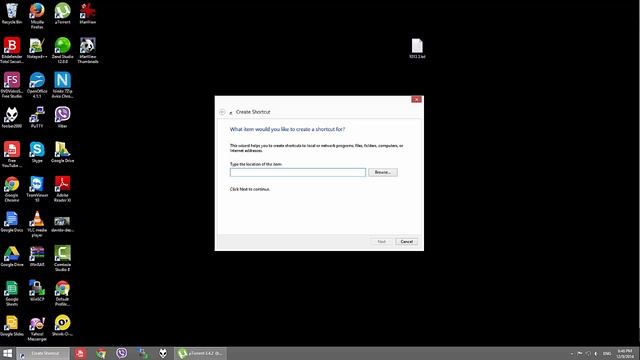The image size is (640, 360).
Task: Click the Create Shortcut taskbar button
Action: pyautogui.click(x=43, y=353)
